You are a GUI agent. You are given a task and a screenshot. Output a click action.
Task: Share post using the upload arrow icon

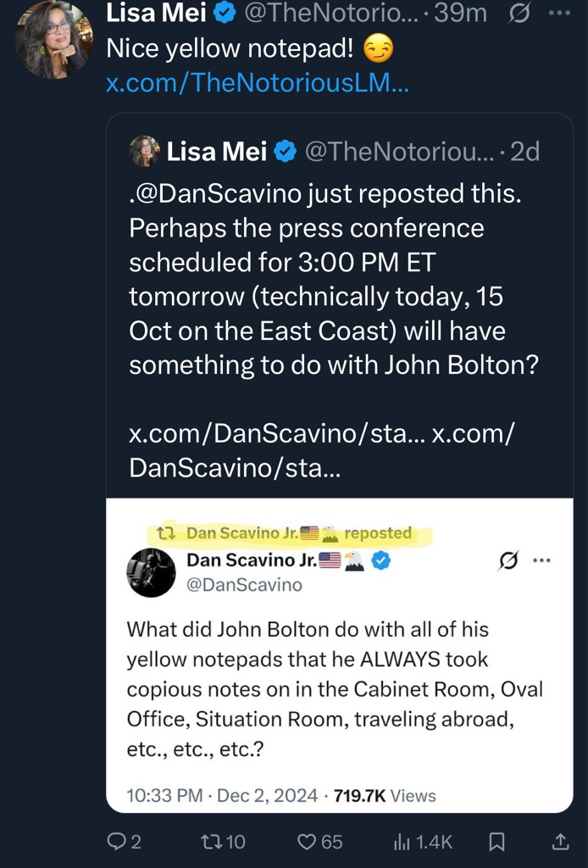point(560,842)
